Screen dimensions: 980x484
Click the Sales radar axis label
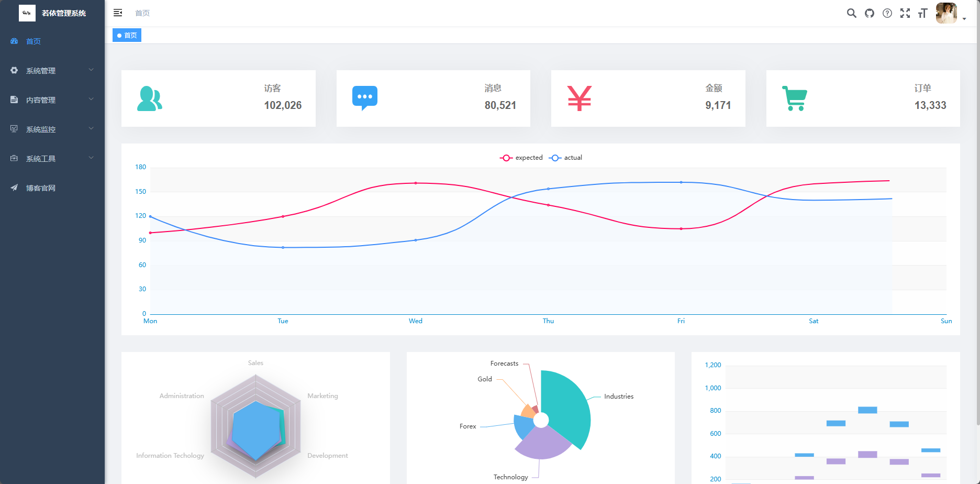(x=255, y=363)
